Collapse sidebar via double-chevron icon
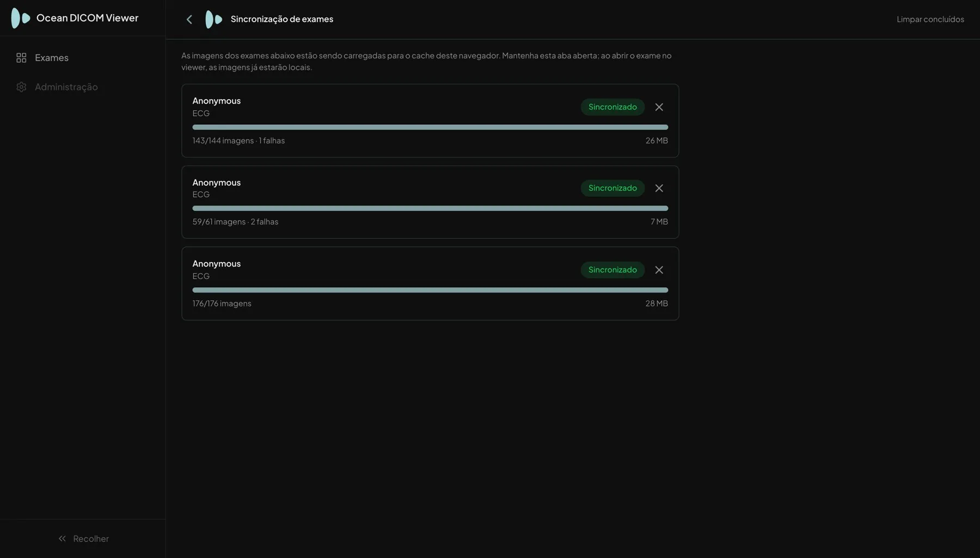This screenshot has height=558, width=980. (x=62, y=538)
